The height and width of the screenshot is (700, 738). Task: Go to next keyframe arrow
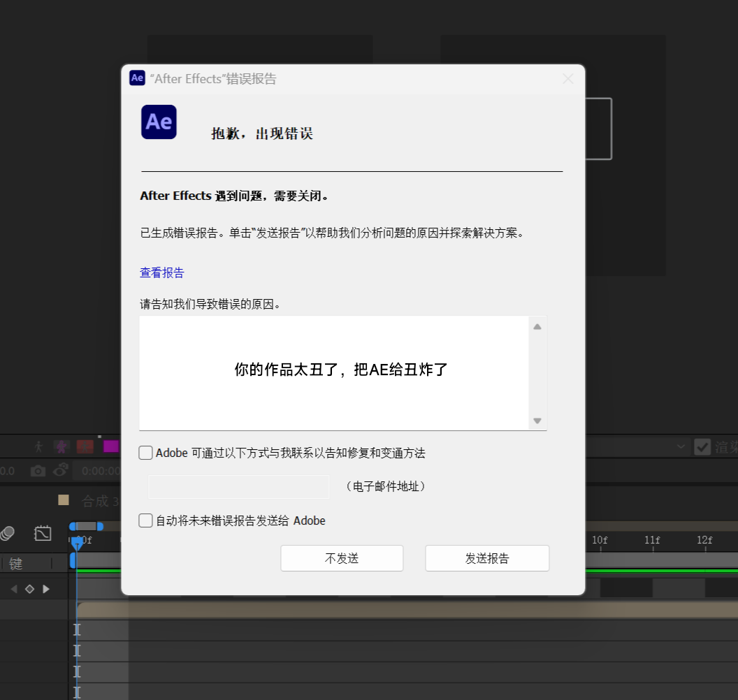pos(46,589)
